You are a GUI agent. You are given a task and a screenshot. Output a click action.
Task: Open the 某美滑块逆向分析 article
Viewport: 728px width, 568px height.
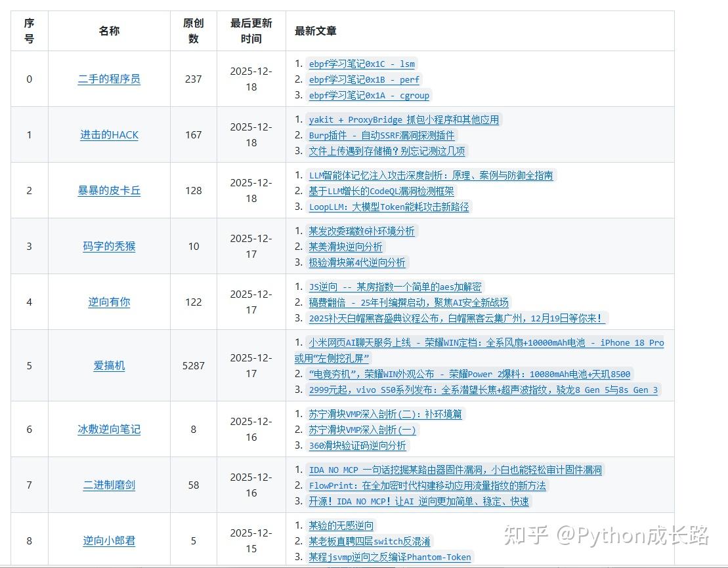click(x=345, y=247)
